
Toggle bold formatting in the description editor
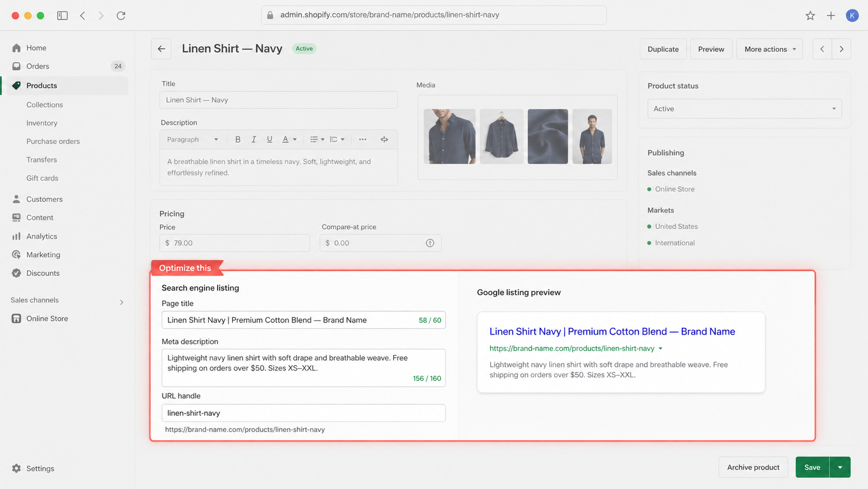pos(238,139)
